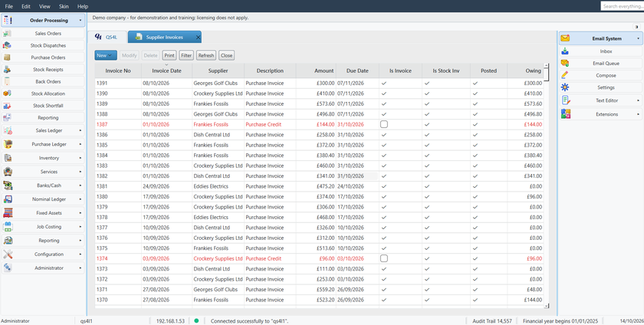Toggle Is Stock Inv checkmark for invoice 1389

[427, 103]
